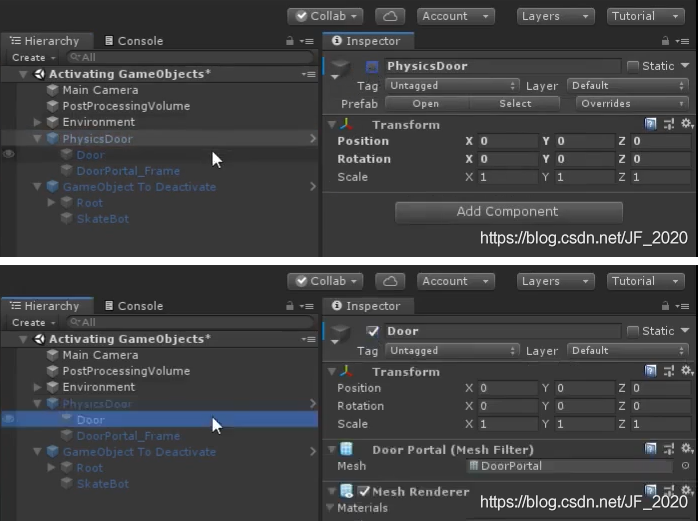Open the Layers dropdown in the top screenshot

[555, 16]
